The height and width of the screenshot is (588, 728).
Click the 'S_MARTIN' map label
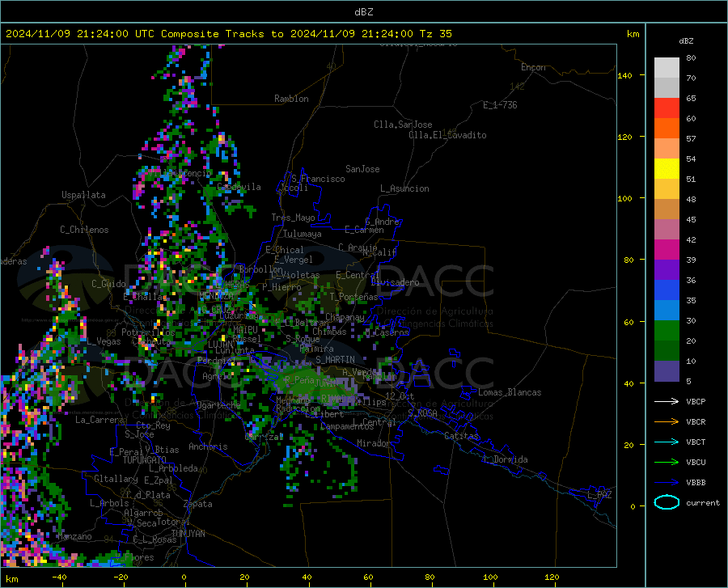point(335,360)
